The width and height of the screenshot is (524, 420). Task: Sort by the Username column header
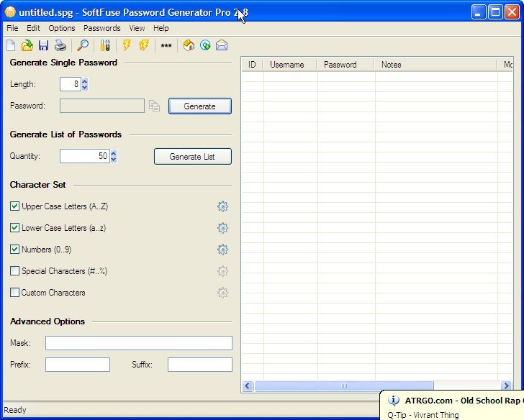pos(289,65)
